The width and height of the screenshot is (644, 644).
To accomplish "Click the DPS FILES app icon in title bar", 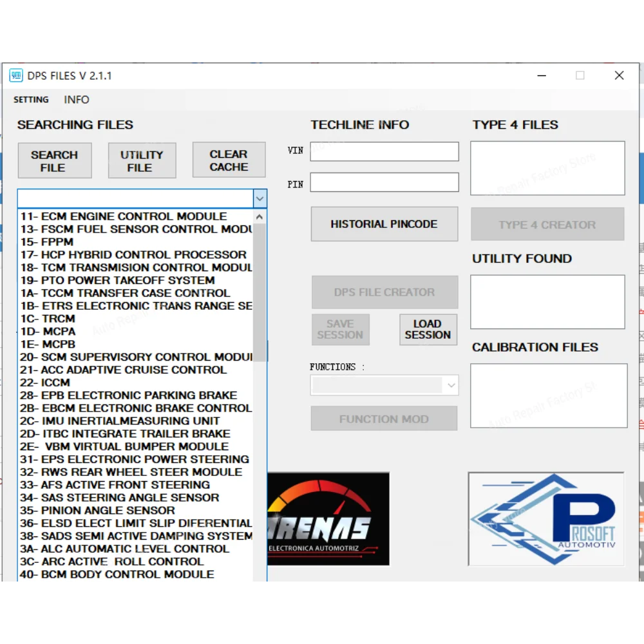I will point(16,75).
